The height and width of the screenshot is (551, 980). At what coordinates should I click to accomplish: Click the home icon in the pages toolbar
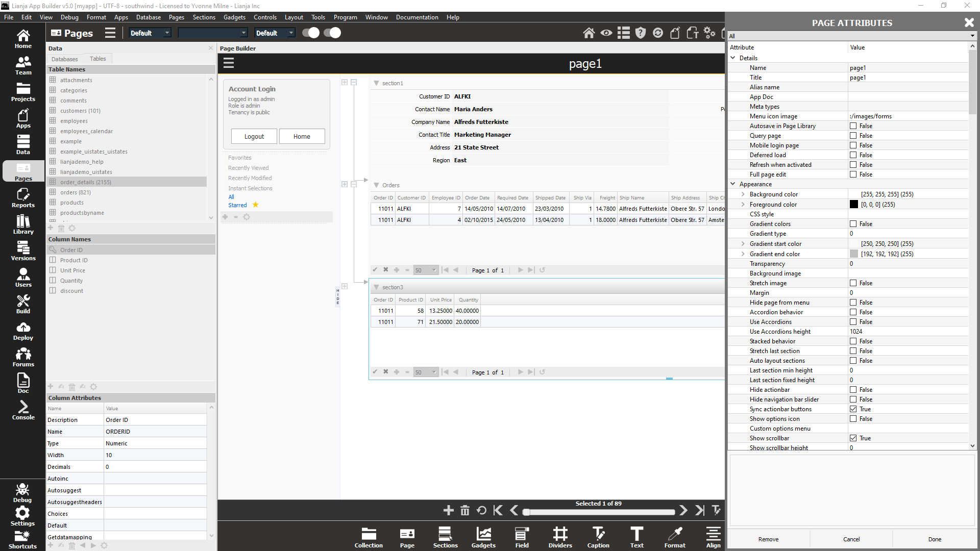pyautogui.click(x=589, y=33)
